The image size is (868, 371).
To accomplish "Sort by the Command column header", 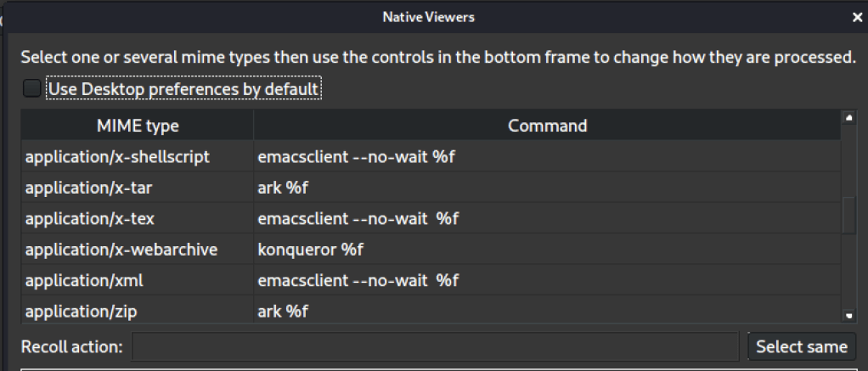I will tap(547, 126).
